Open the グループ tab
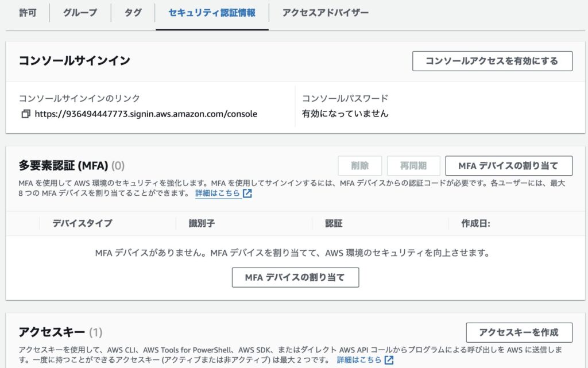Viewport: 588px width, 368px height. [x=80, y=13]
